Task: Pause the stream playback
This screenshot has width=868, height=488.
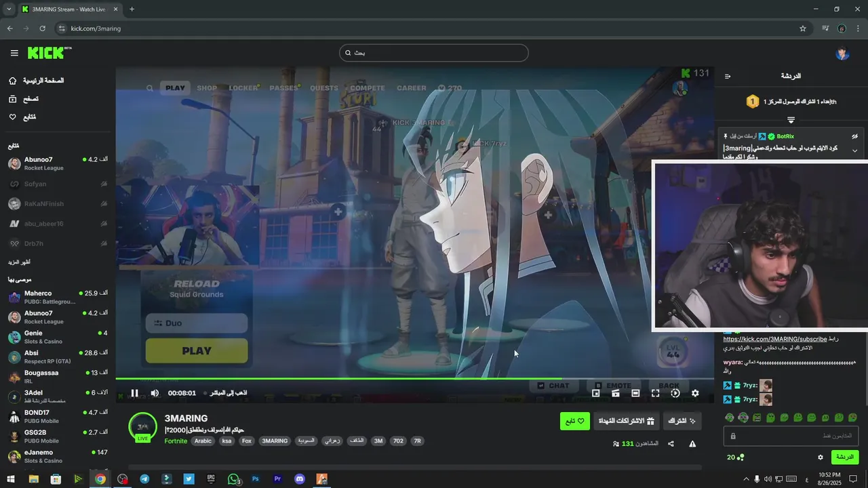Action: click(134, 393)
